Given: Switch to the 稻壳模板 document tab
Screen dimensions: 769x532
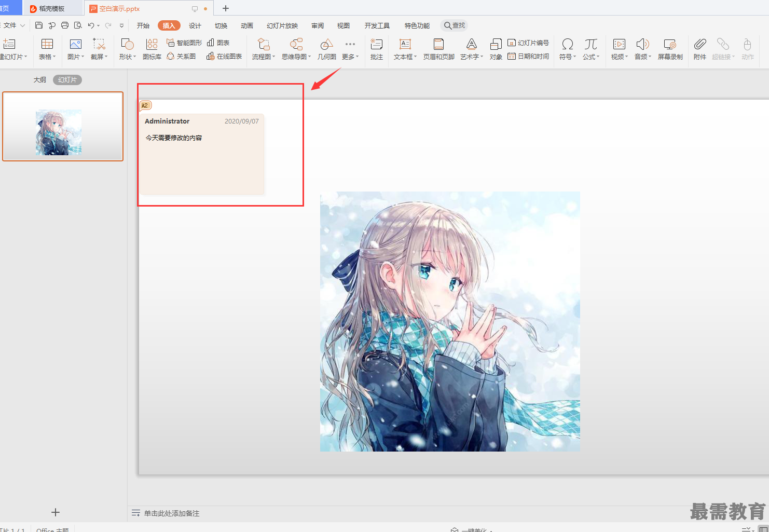Looking at the screenshot, I should pos(52,8).
